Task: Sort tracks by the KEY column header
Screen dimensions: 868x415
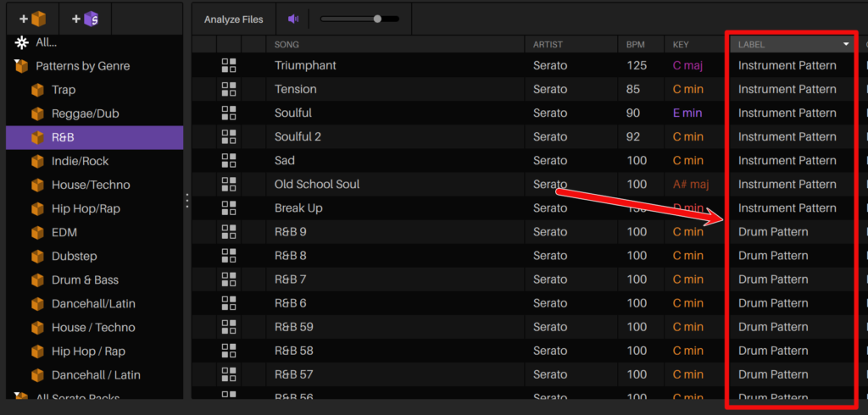Action: click(681, 44)
